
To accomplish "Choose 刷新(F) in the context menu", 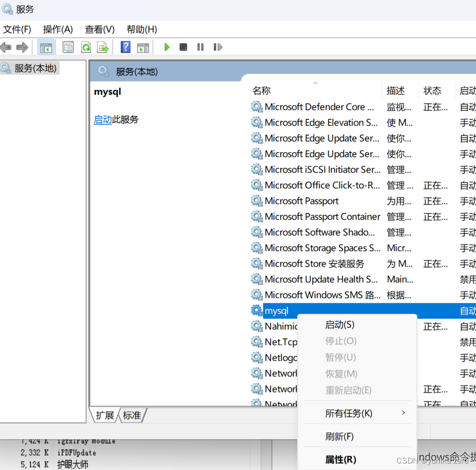I will 357,437.
